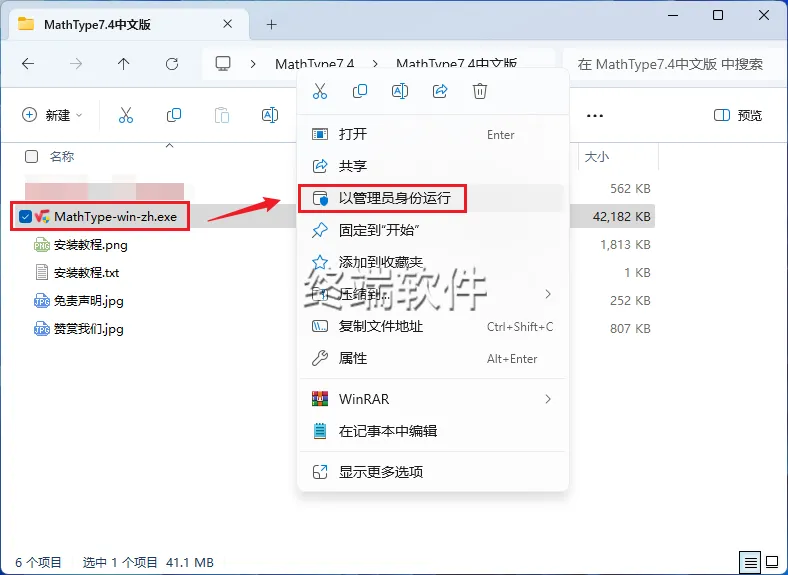The width and height of the screenshot is (788, 575).
Task: Select the file MathType-win-zh.exe
Action: pos(116,217)
